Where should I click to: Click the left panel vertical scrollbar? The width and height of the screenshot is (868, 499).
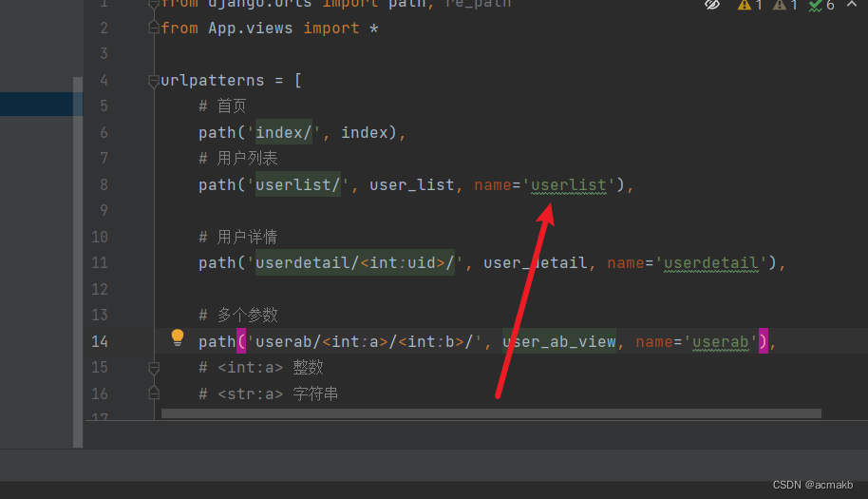[78, 262]
